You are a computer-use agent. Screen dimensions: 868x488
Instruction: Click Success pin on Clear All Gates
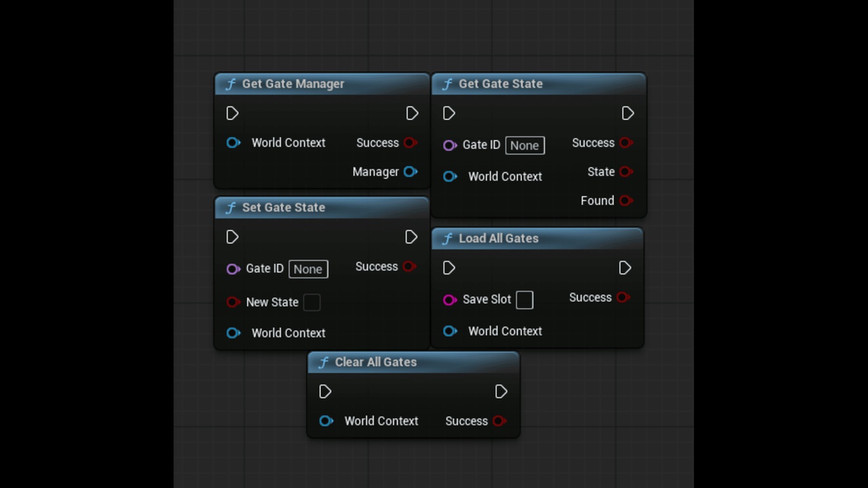[499, 421]
